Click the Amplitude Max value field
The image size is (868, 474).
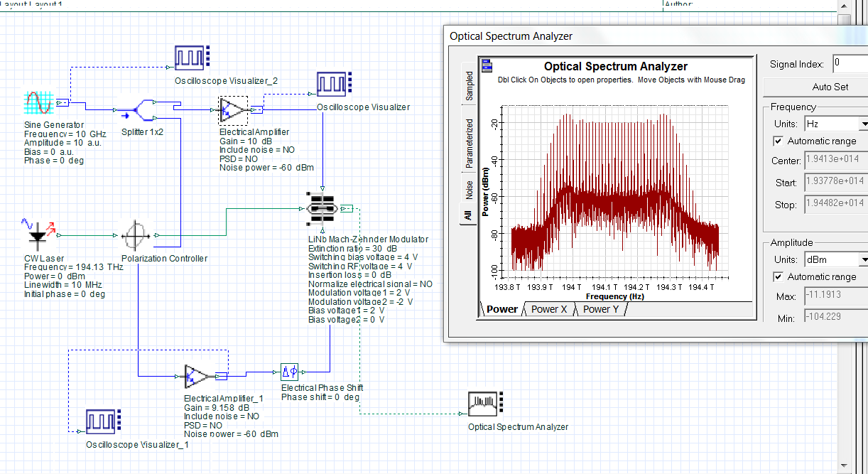click(x=835, y=295)
